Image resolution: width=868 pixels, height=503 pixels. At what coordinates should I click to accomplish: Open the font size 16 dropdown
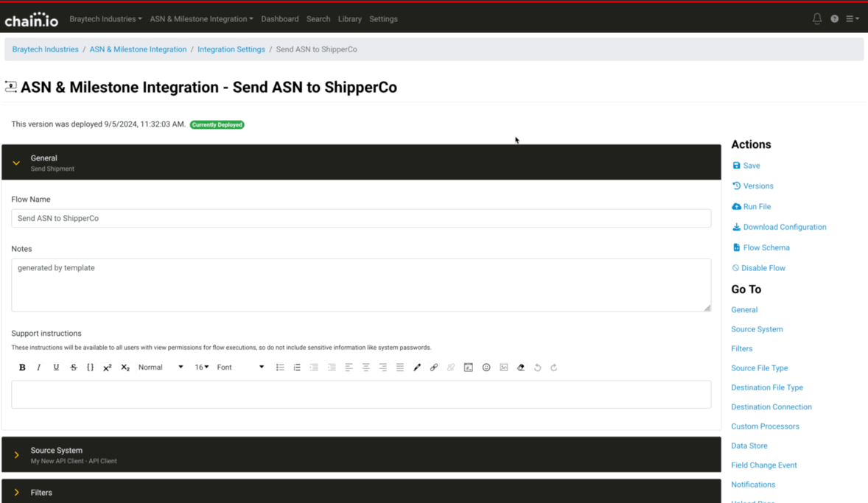tap(201, 367)
